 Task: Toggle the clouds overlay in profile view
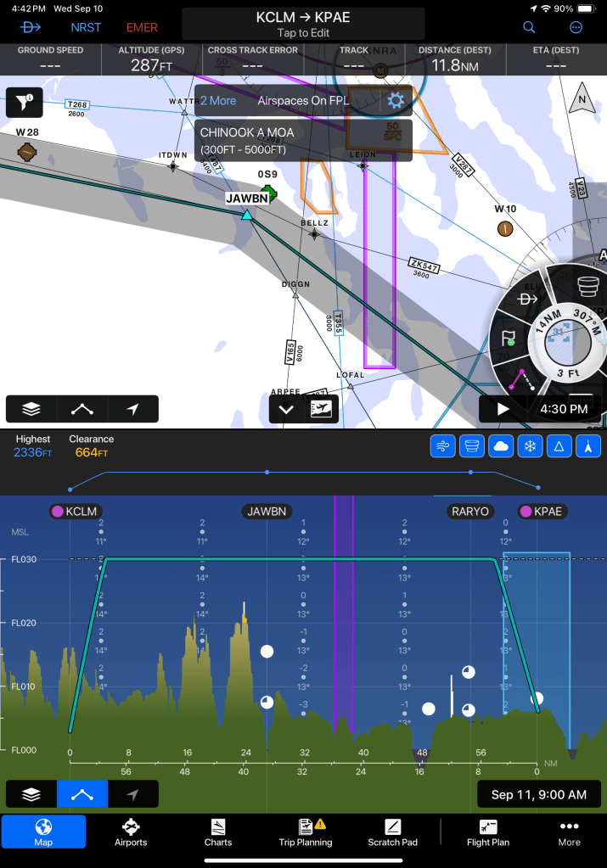click(x=501, y=446)
